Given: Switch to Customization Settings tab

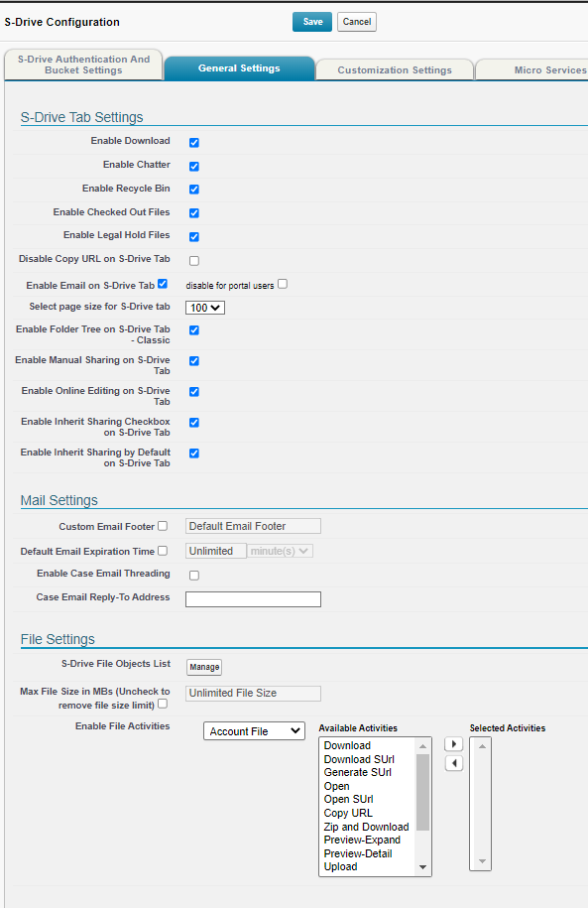Looking at the screenshot, I should click(395, 69).
